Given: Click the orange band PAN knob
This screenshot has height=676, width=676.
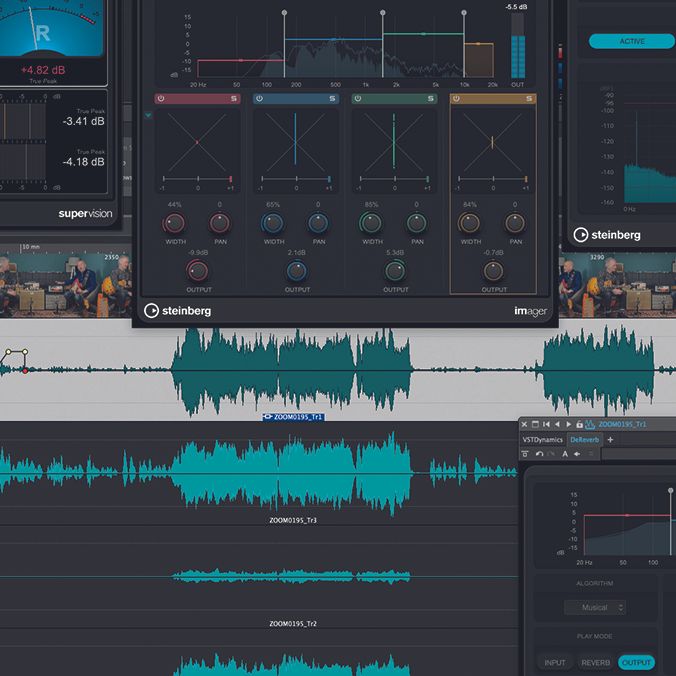Looking at the screenshot, I should click(x=515, y=223).
